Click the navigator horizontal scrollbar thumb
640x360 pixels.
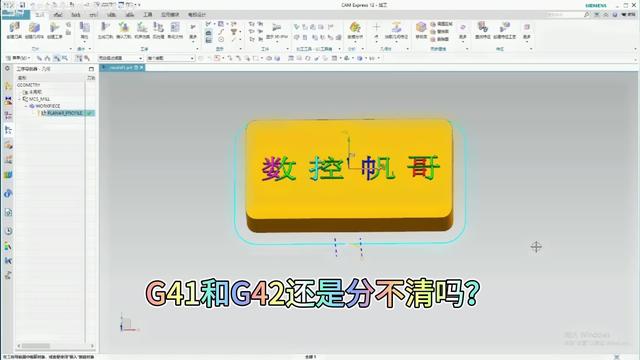pos(36,346)
